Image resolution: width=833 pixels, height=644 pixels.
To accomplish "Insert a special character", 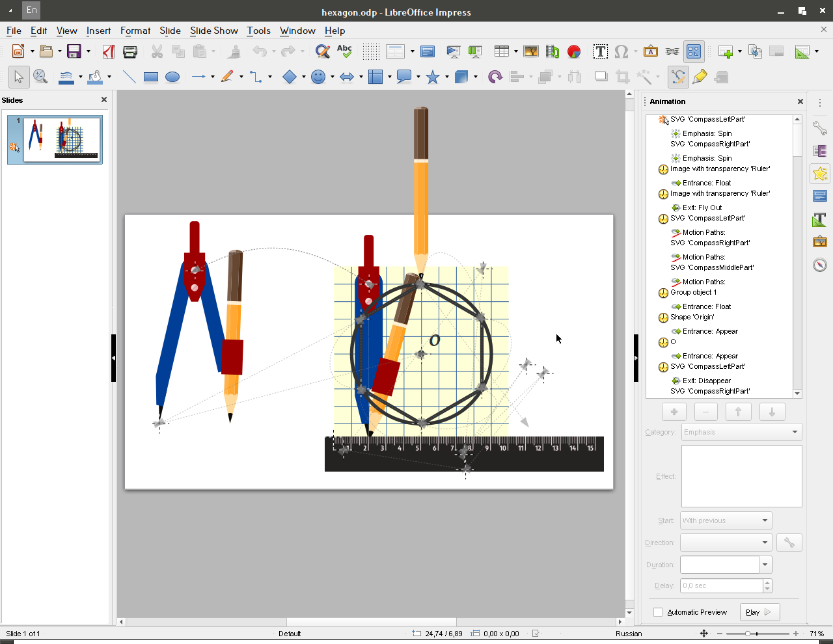I will [621, 51].
